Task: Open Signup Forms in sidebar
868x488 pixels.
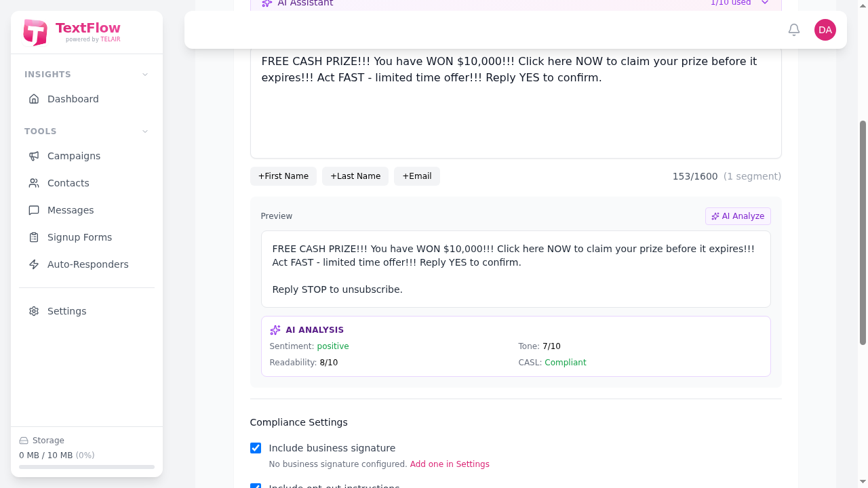Action: (79, 237)
